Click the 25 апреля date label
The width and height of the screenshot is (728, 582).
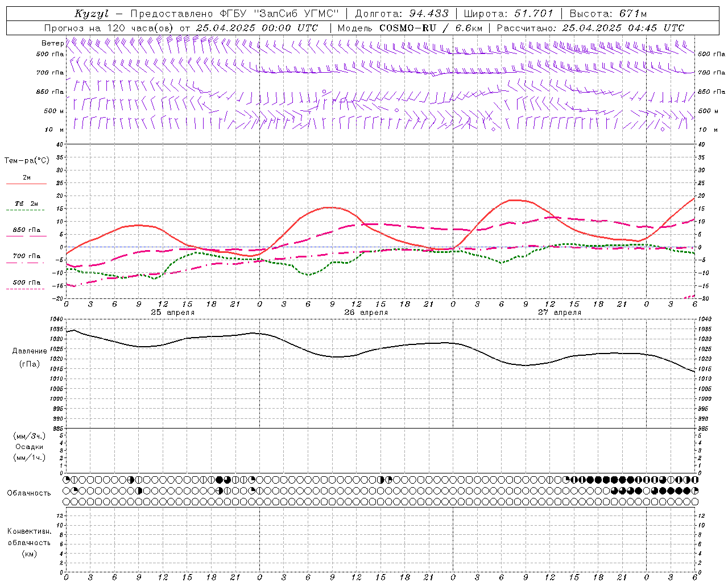point(172,313)
